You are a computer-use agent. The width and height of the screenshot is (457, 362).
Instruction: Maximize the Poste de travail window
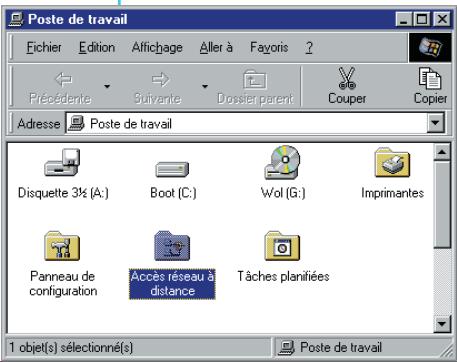click(x=421, y=19)
